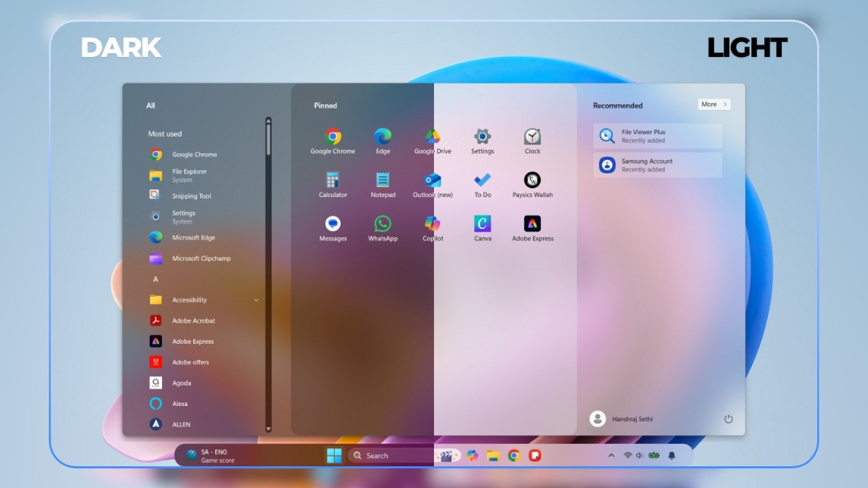The image size is (868, 488).
Task: Click the Windows Start button on the taskbar
Action: click(x=334, y=455)
